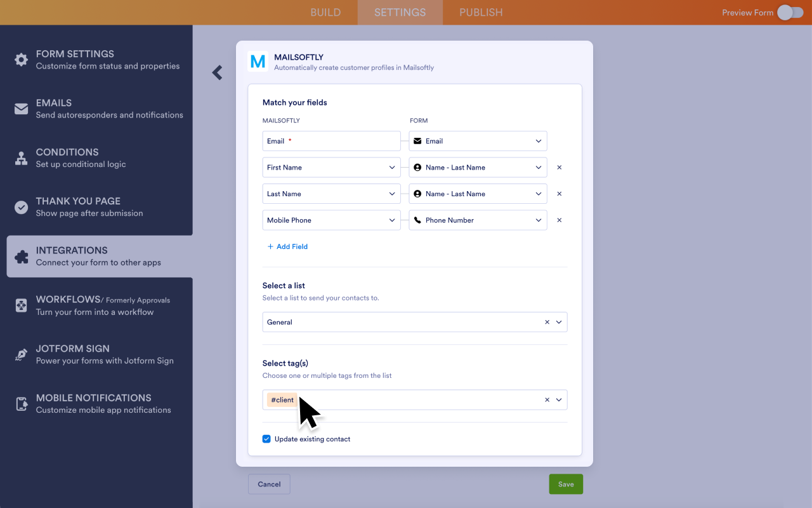This screenshot has width=812, height=508.
Task: Click the Add Field link
Action: [x=287, y=246]
